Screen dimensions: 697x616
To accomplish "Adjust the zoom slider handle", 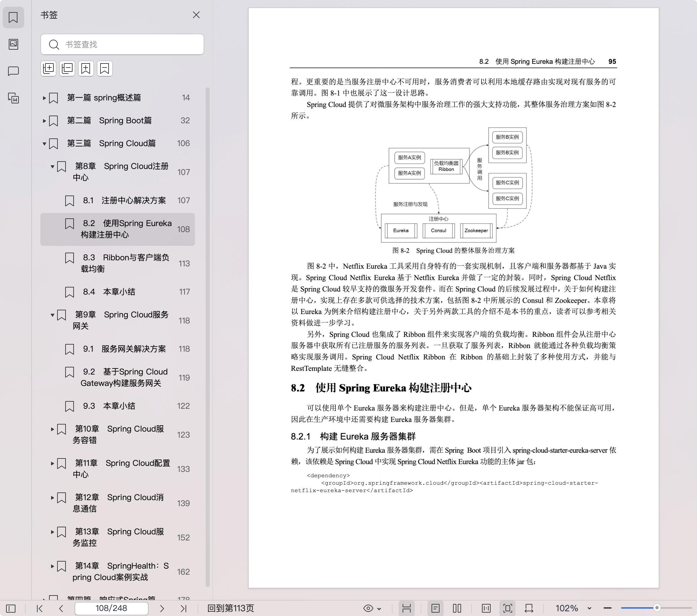I will click(657, 608).
